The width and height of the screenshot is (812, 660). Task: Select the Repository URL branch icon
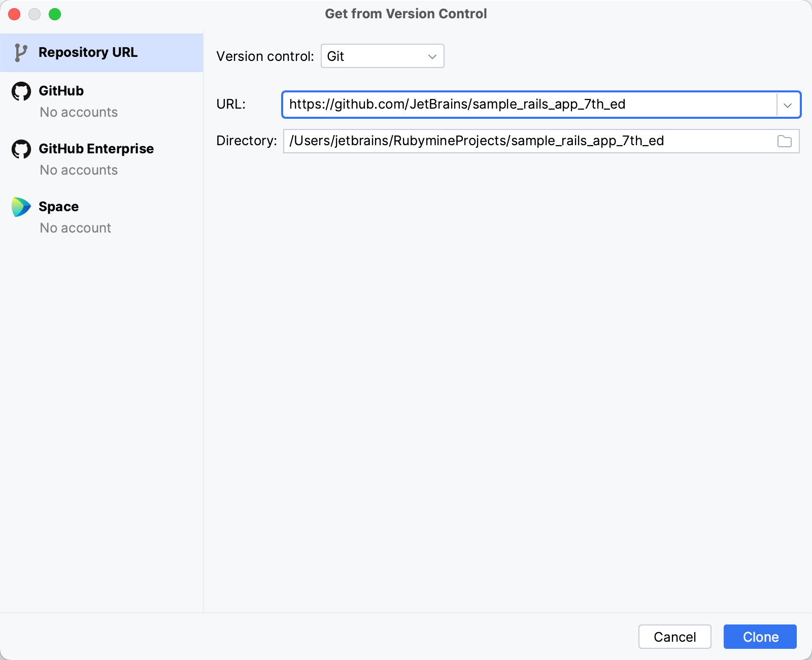pyautogui.click(x=21, y=52)
